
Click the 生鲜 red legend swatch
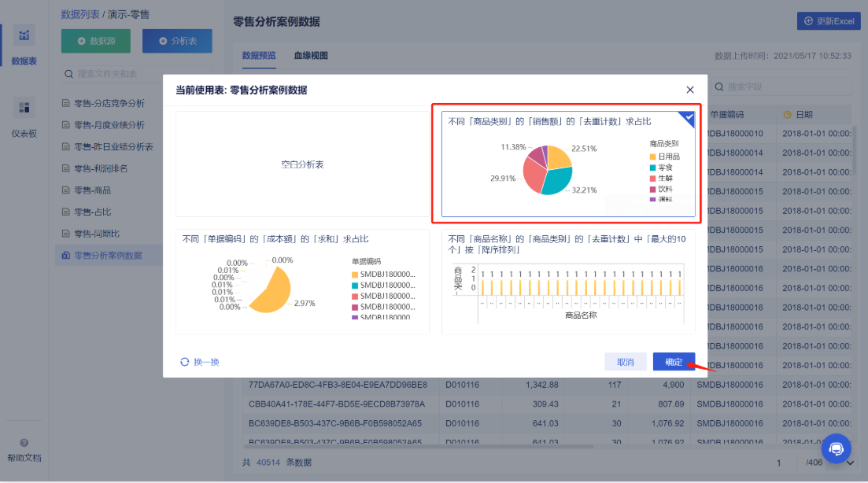point(652,178)
